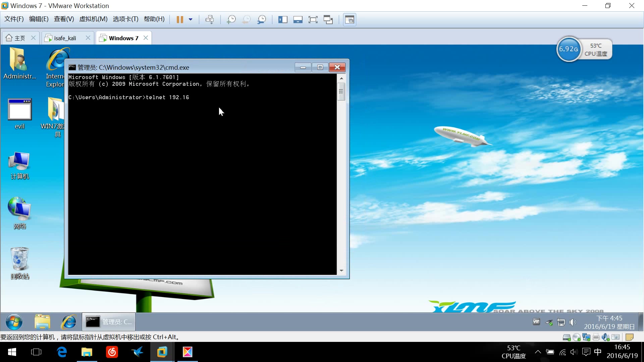Image resolution: width=644 pixels, height=362 pixels.
Task: Send Ctrl+Alt+Del to the virtual machine
Action: pos(210,19)
